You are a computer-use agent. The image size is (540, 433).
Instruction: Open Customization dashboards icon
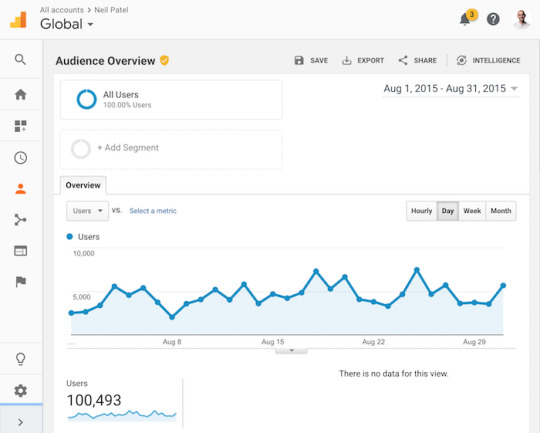tap(20, 126)
